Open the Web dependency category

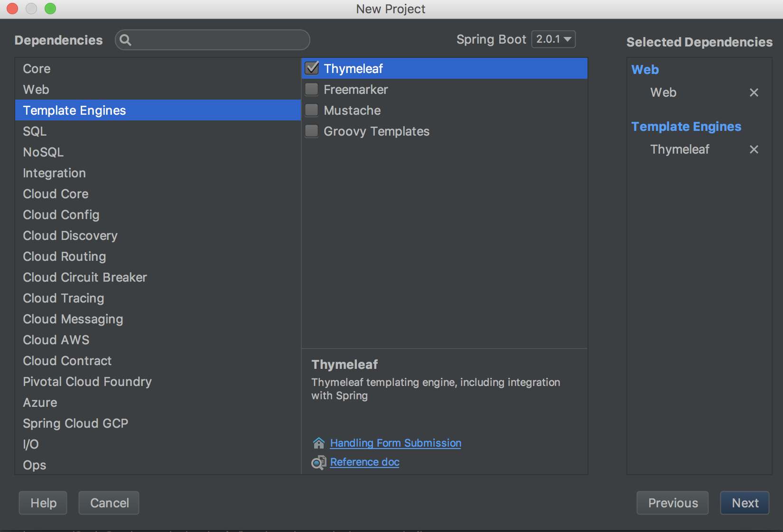pos(36,90)
